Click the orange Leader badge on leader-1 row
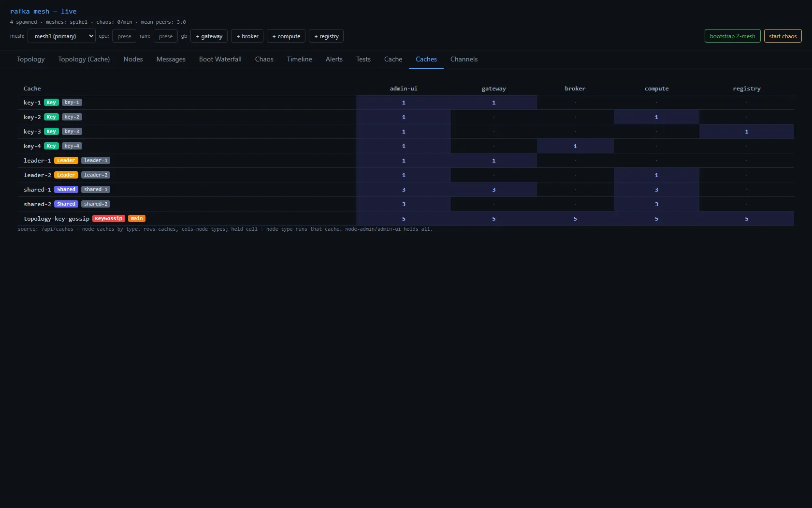812x508 pixels. (66, 161)
